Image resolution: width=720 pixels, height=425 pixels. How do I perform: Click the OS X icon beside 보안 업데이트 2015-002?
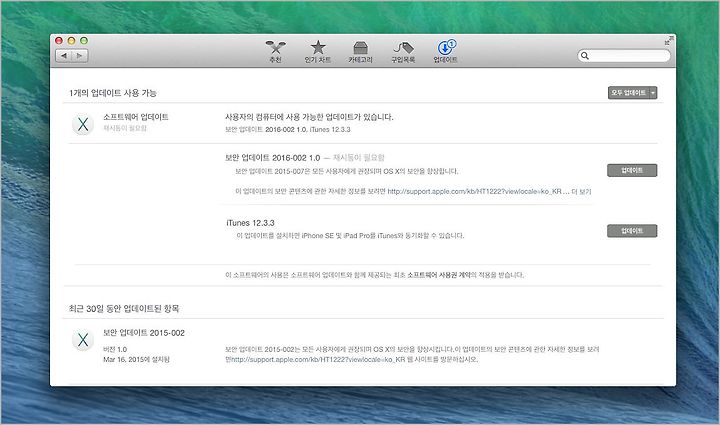click(x=83, y=340)
